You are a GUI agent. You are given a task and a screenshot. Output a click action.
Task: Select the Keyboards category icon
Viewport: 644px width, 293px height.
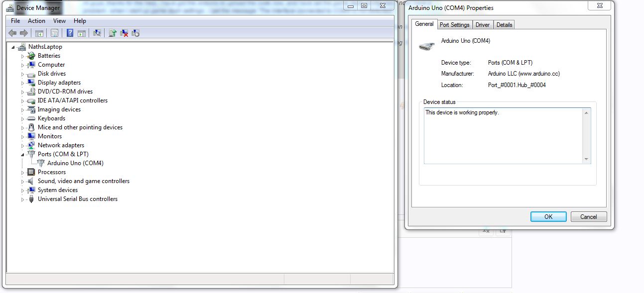coord(31,118)
